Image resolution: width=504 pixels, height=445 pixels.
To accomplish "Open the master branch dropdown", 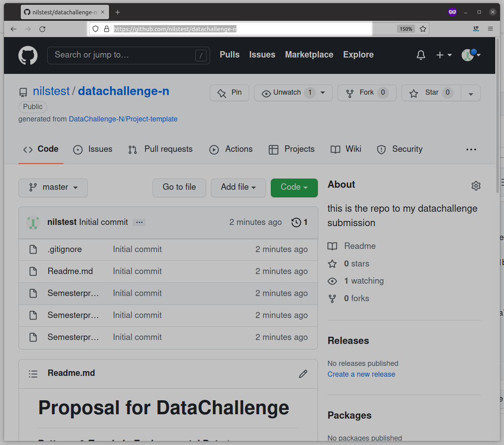I will coord(53,187).
